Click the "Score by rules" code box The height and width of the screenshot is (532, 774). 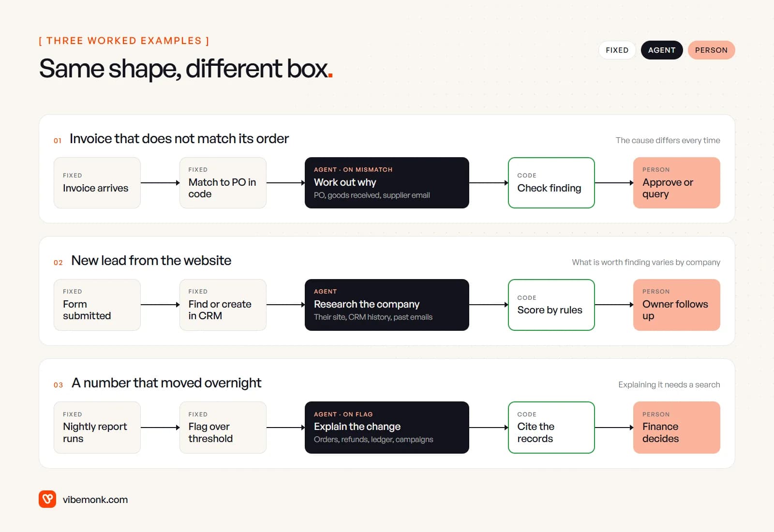coord(551,305)
